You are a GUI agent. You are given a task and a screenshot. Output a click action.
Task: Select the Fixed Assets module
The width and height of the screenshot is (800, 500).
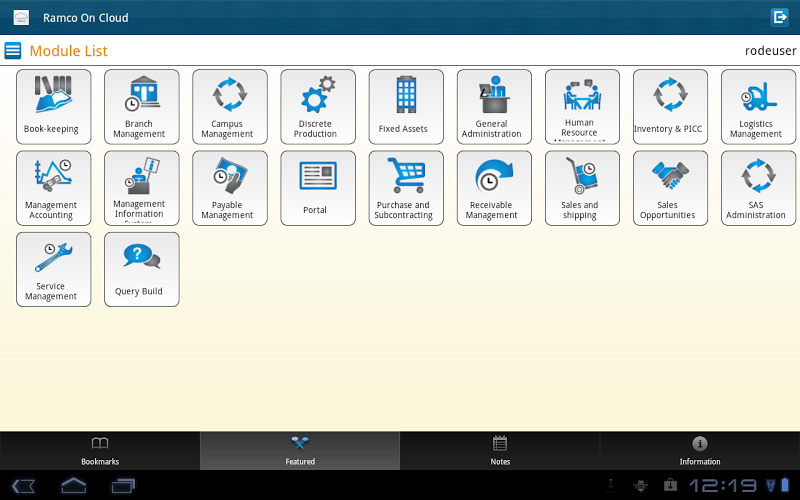(x=406, y=107)
